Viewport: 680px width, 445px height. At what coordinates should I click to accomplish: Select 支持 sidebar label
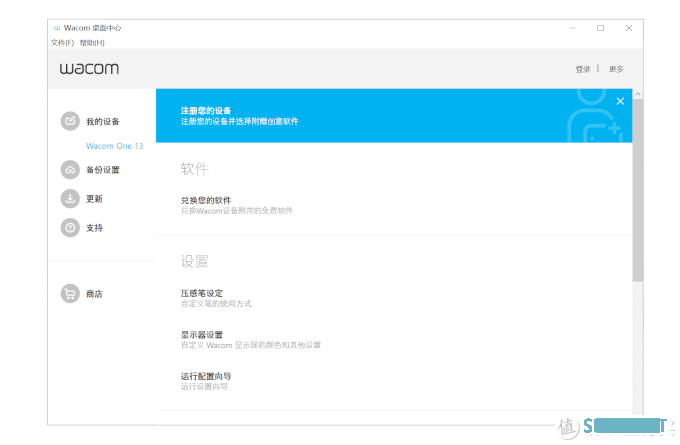click(94, 228)
